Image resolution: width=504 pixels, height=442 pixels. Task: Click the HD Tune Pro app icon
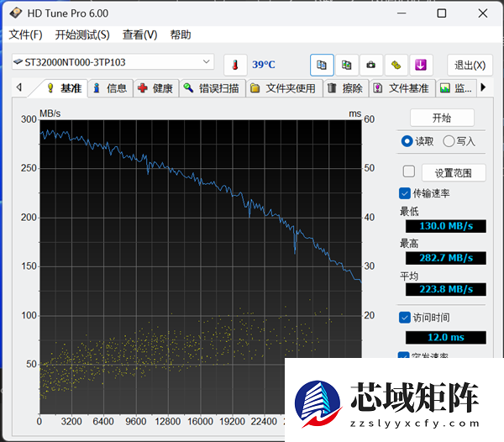coord(16,13)
